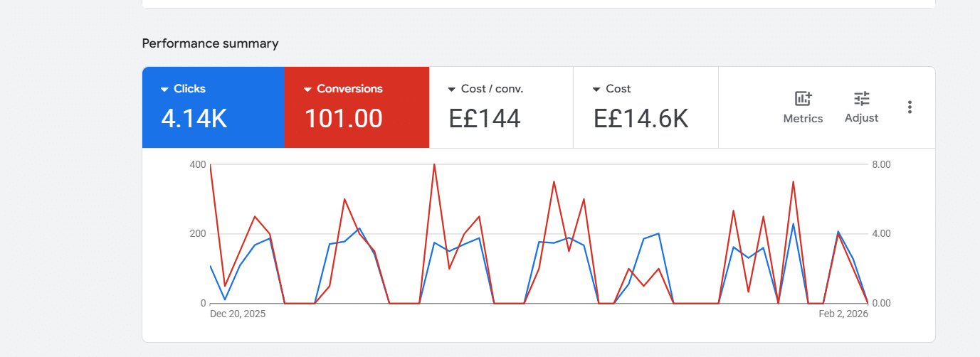Image resolution: width=980 pixels, height=357 pixels.
Task: Expand the Cost metric dropdown arrow
Action: tap(596, 90)
